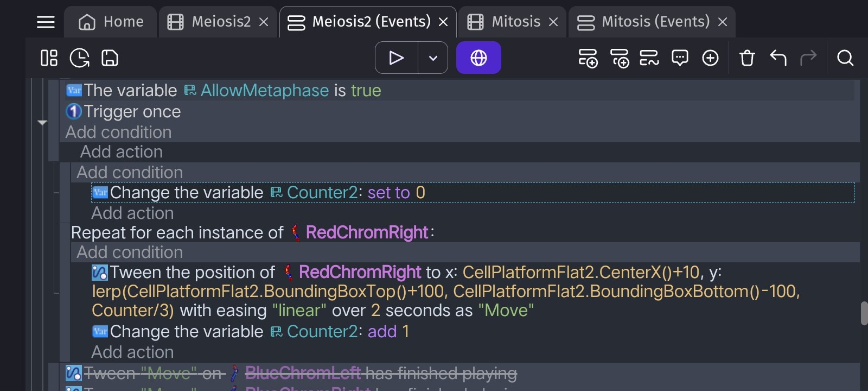Add a comment icon in toolbar
This screenshot has width=868, height=391.
click(x=680, y=58)
